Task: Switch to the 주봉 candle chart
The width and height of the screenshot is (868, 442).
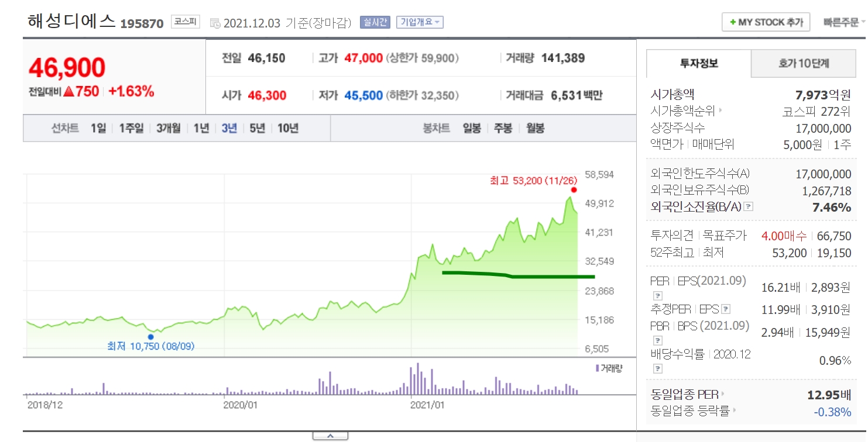Action: pyautogui.click(x=503, y=129)
